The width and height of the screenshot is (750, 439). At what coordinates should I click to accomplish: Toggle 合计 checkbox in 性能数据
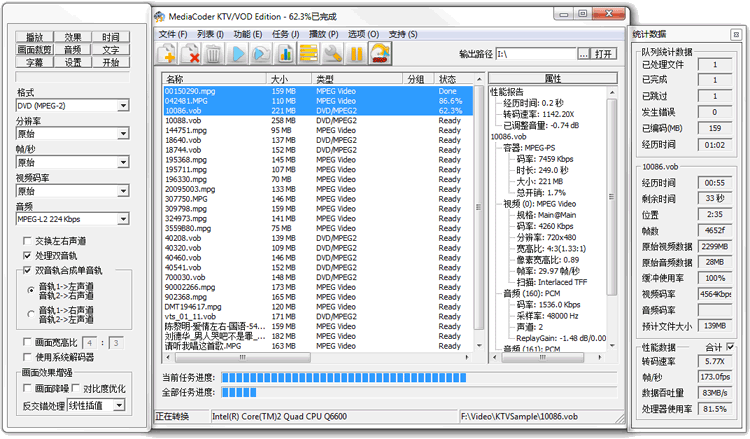(x=730, y=346)
